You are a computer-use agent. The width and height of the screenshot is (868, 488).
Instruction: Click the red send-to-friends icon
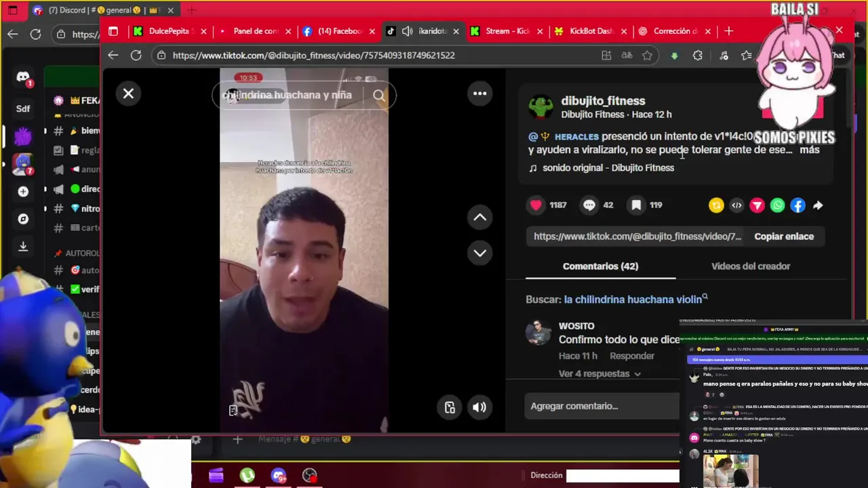click(757, 205)
